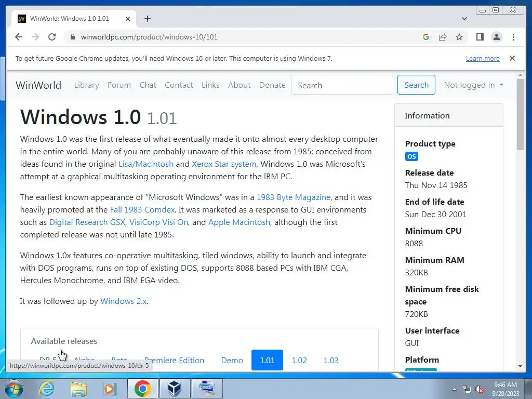Open the side panel icon
Image resolution: width=532 pixels, height=399 pixels.
(480, 37)
